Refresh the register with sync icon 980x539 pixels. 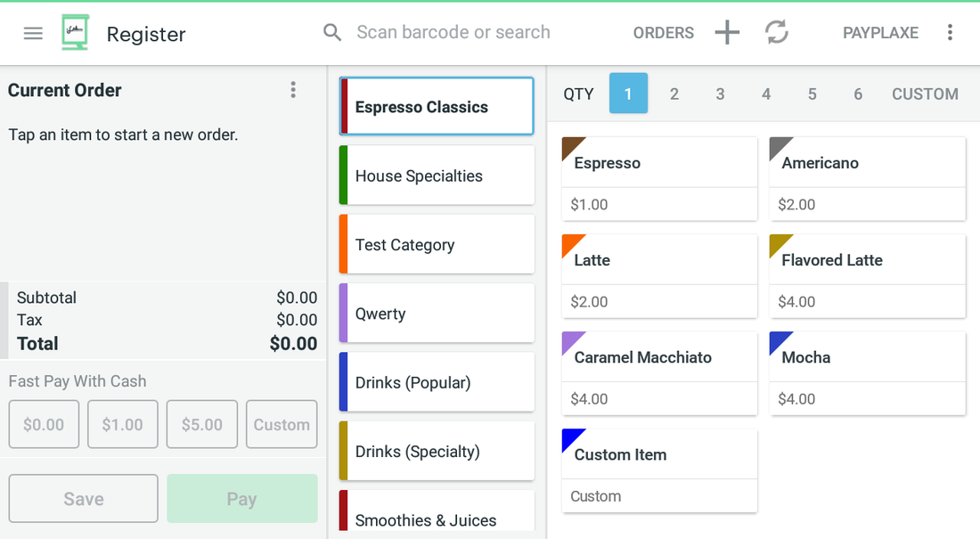point(776,32)
